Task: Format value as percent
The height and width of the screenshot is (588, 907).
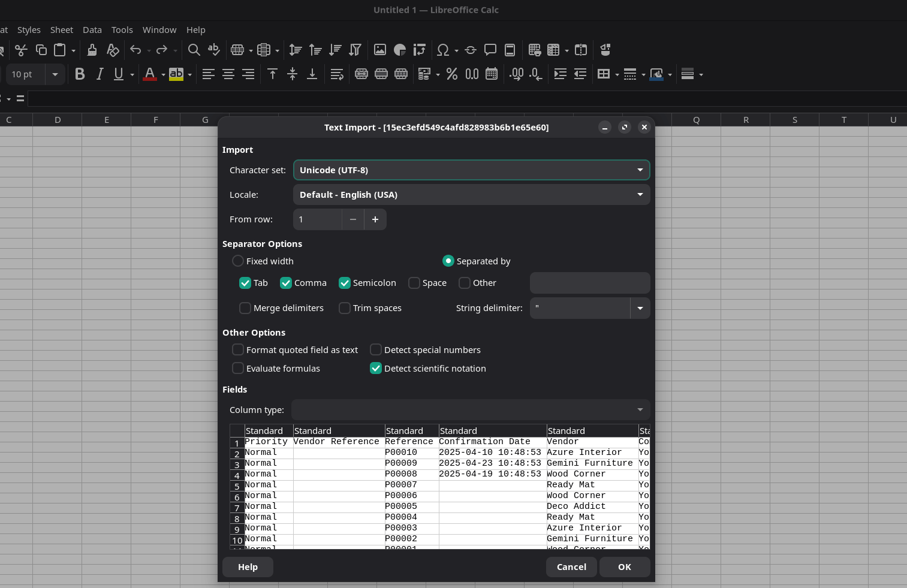Action: pyautogui.click(x=452, y=74)
